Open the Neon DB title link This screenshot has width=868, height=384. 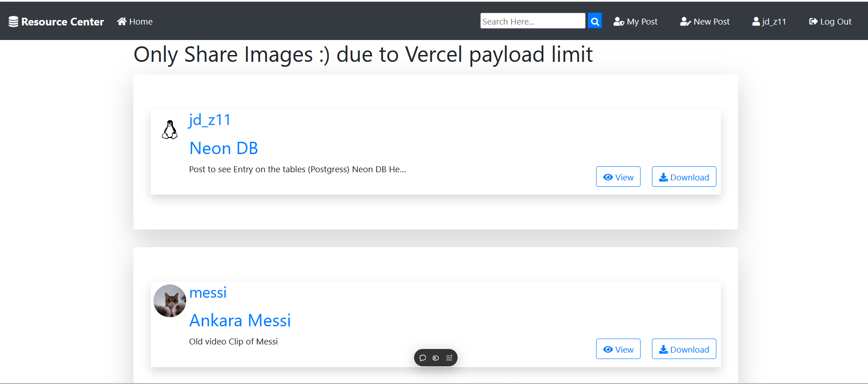[223, 148]
